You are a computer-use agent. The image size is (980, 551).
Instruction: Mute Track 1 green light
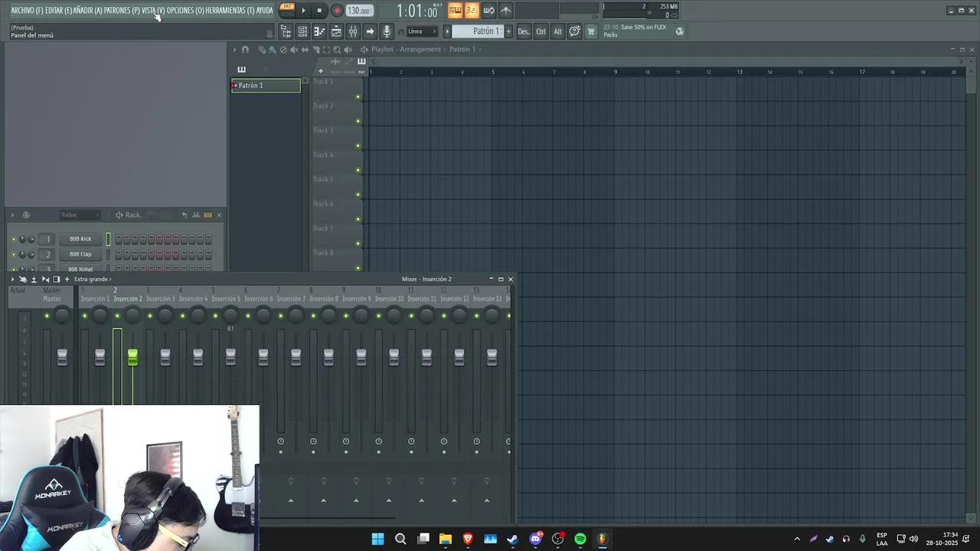click(358, 96)
